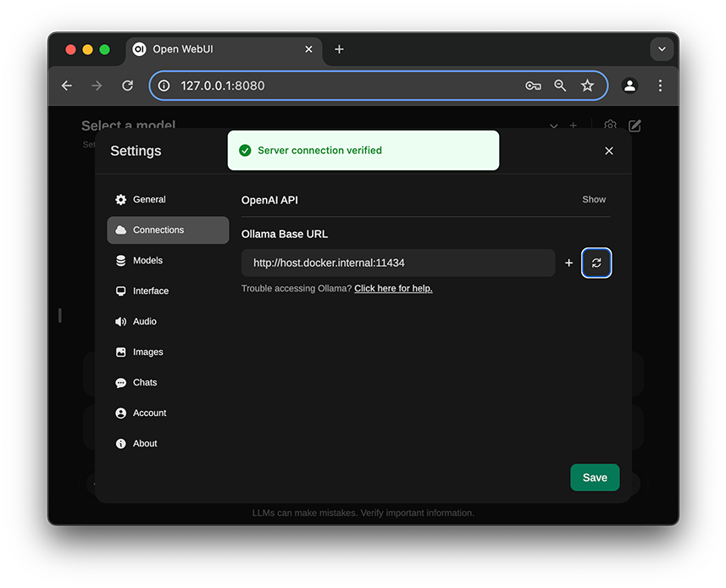Open the Interface settings section
The width and height of the screenshot is (726, 588).
point(168,291)
